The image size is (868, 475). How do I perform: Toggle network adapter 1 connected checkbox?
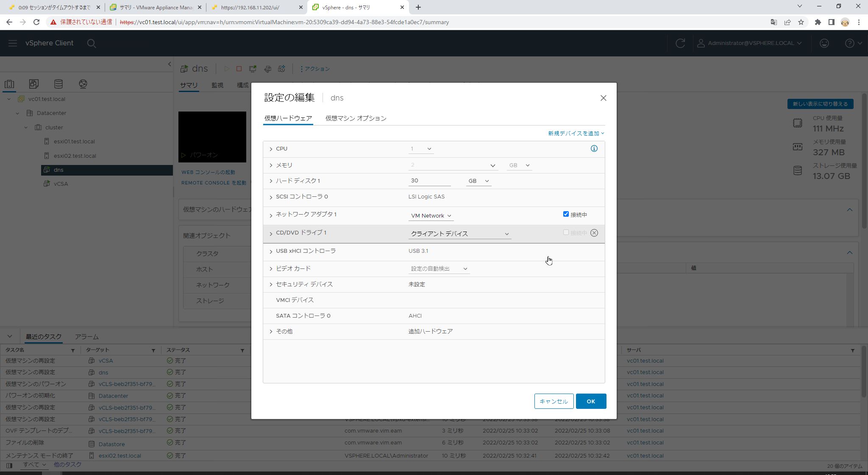[x=566, y=214]
